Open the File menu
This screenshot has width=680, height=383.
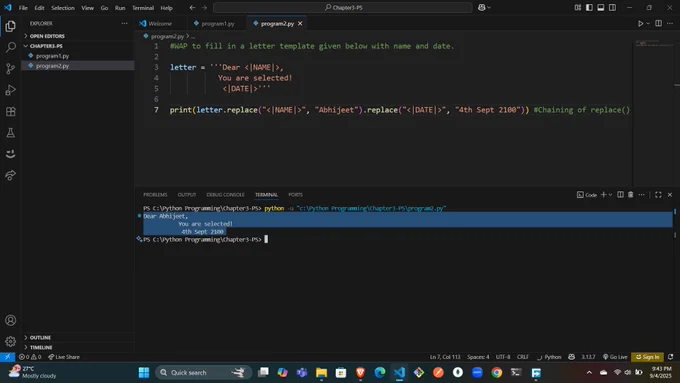click(23, 8)
